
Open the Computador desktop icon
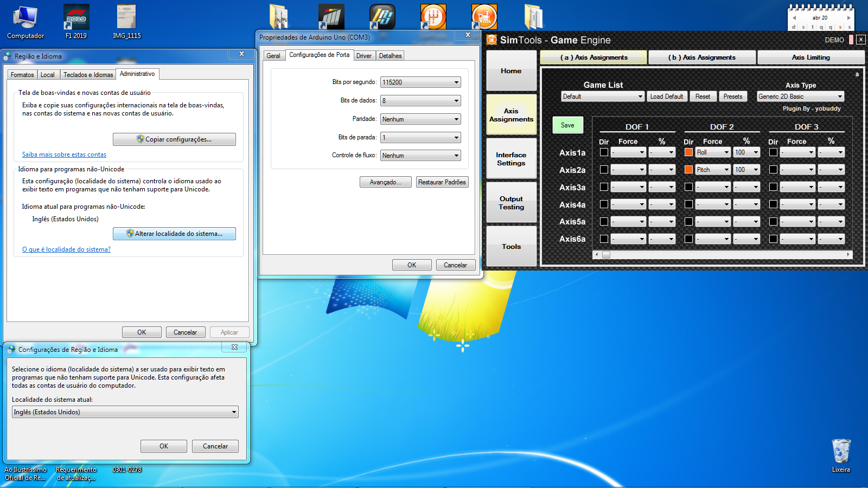25,22
